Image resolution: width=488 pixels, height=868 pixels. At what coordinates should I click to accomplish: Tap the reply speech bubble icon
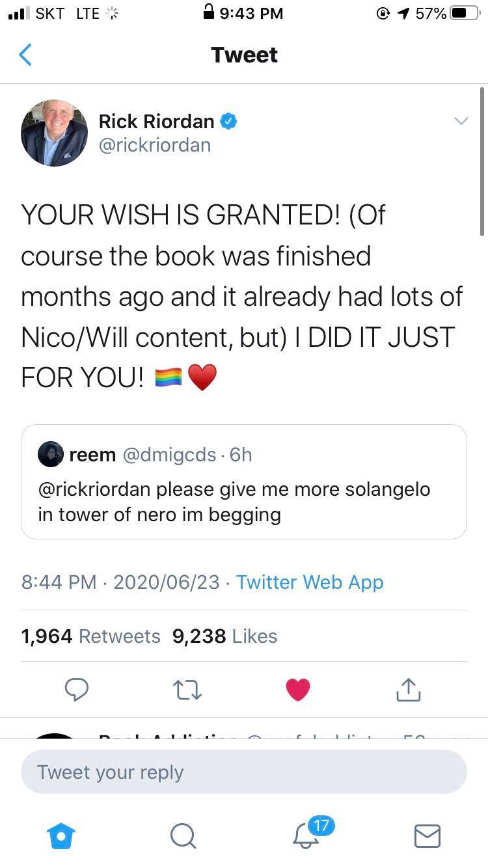pos(77,690)
